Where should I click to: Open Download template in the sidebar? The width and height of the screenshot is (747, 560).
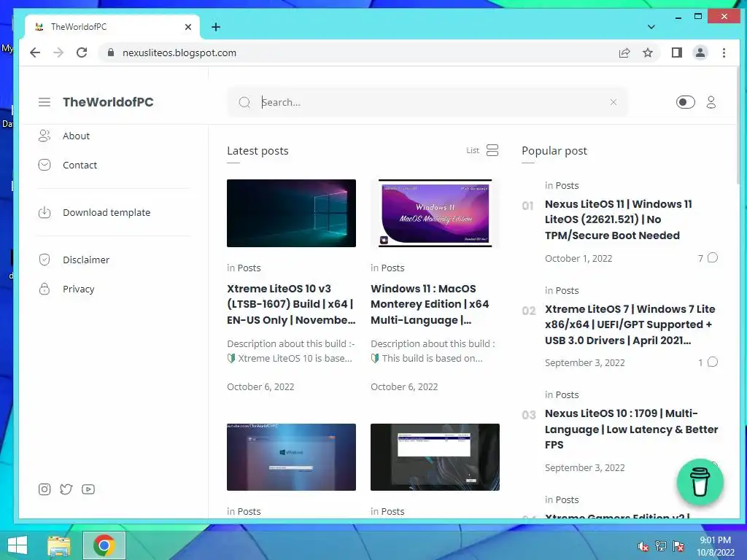pyautogui.click(x=107, y=212)
